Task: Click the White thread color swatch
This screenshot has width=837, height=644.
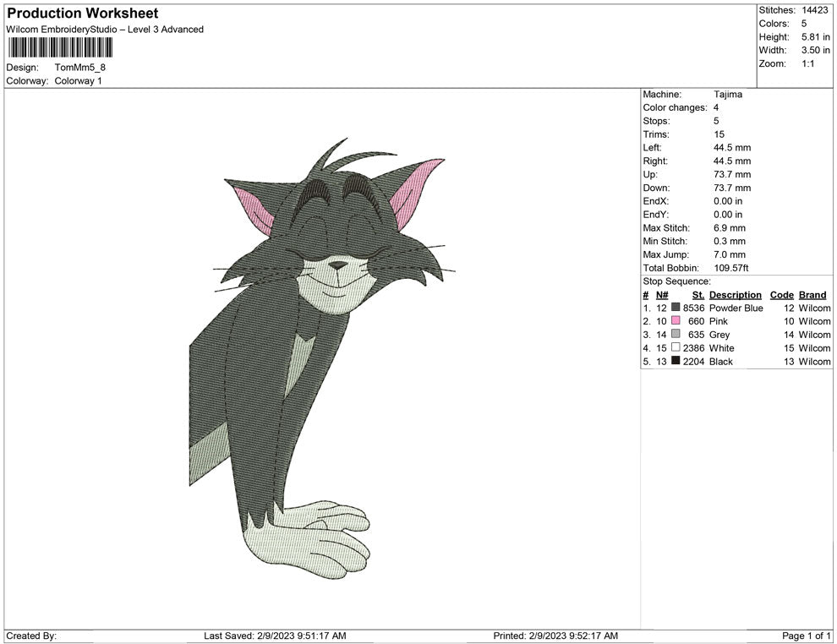Action: click(676, 347)
